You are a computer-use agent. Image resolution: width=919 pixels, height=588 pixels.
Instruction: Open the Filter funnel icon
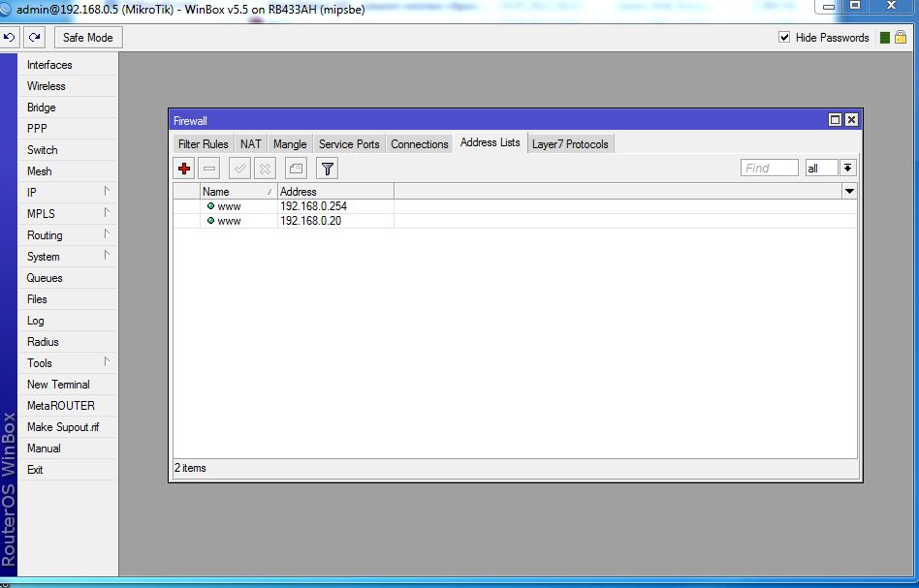pos(328,169)
